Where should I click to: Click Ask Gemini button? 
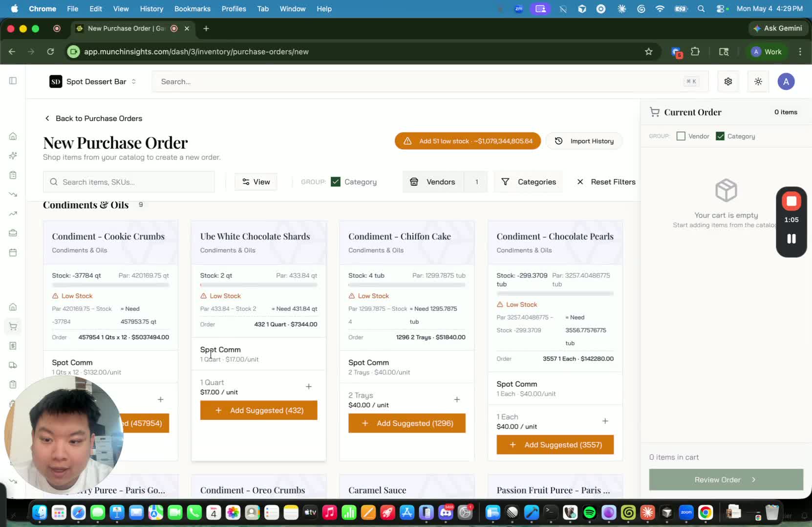(777, 28)
